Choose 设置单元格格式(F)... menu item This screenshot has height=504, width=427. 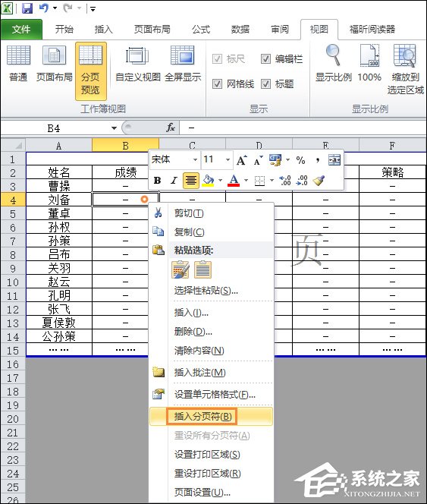pyautogui.click(x=211, y=395)
